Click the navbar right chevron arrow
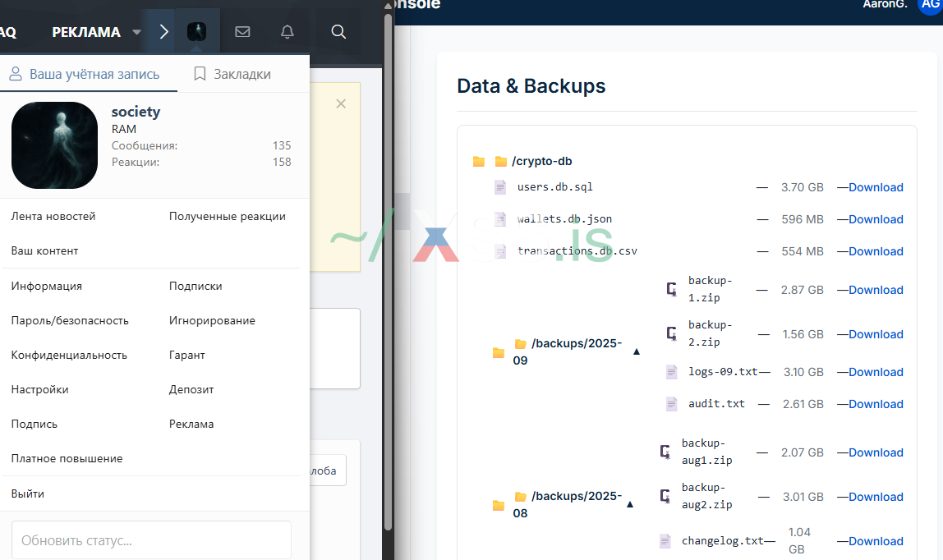 point(163,32)
